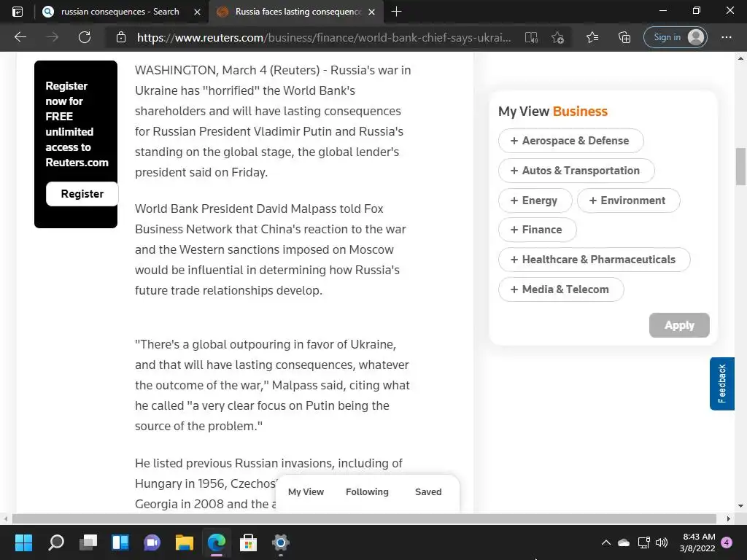Image resolution: width=747 pixels, height=560 pixels.
Task: Open the notification center badge
Action: pos(727,542)
